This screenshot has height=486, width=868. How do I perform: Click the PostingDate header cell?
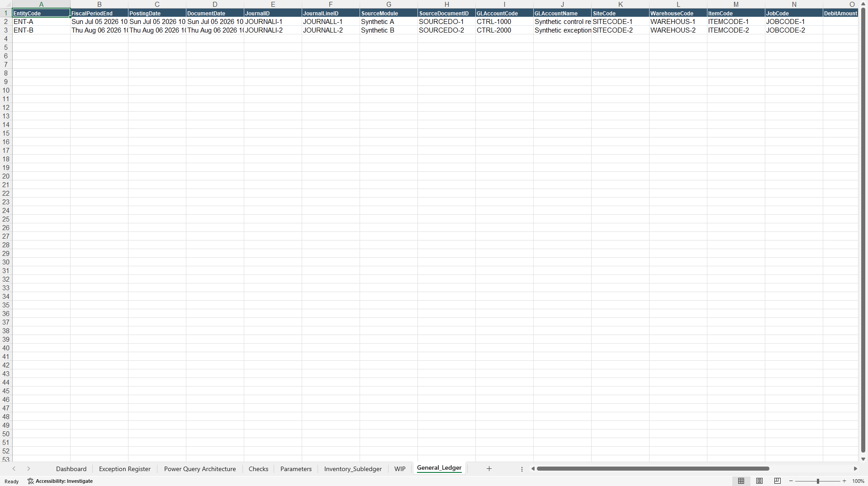click(x=157, y=13)
